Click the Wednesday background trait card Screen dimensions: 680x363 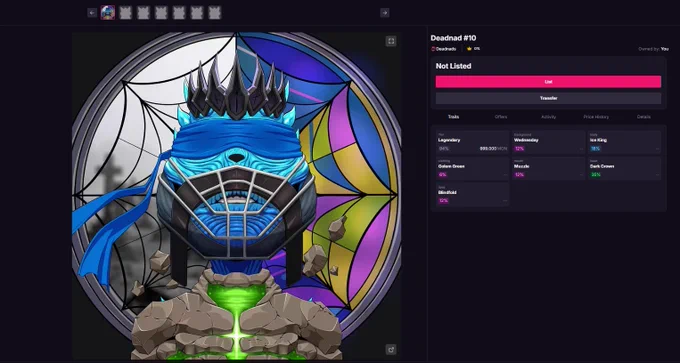tap(548, 143)
